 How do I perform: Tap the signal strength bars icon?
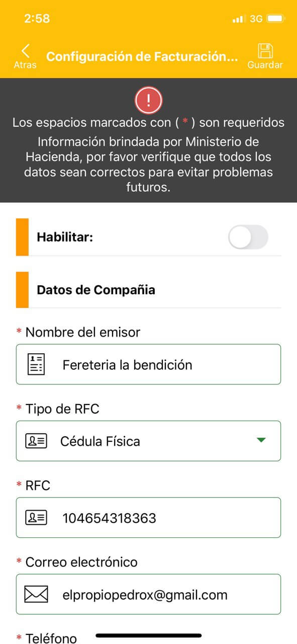pyautogui.click(x=238, y=19)
